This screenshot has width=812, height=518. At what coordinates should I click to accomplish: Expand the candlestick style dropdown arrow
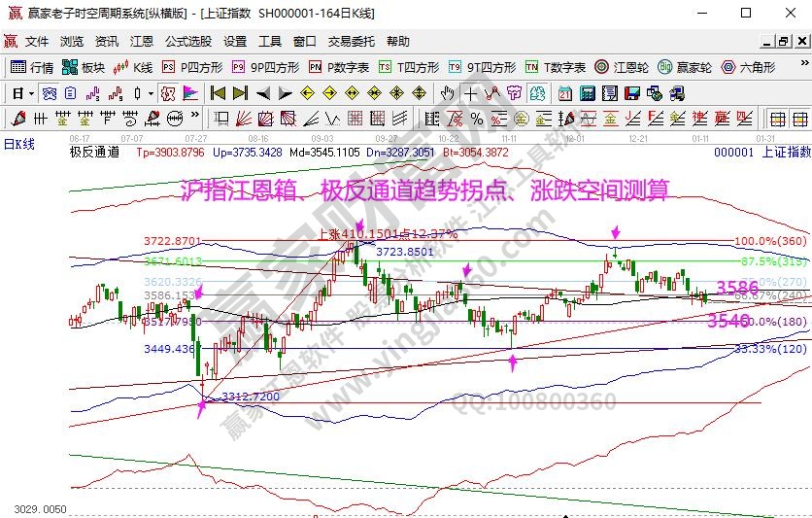click(x=151, y=93)
